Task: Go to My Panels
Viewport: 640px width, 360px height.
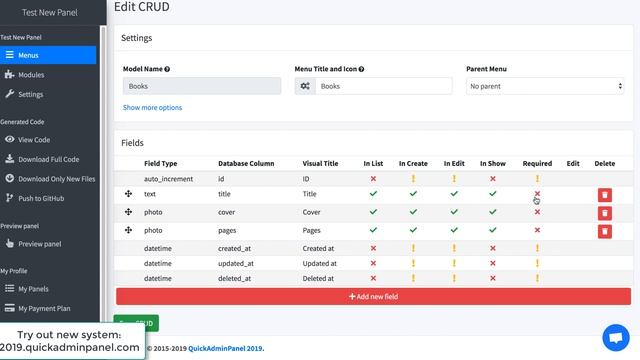Action: (33, 289)
